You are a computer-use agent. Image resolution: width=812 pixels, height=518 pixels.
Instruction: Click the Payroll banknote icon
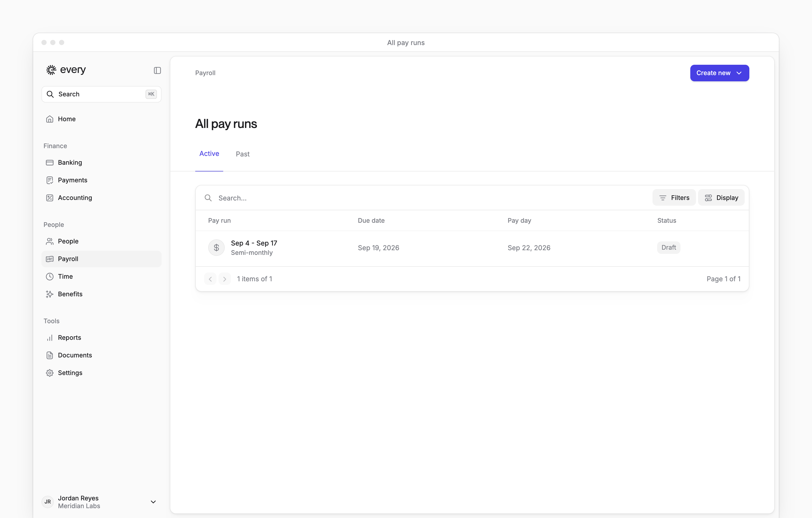click(49, 259)
